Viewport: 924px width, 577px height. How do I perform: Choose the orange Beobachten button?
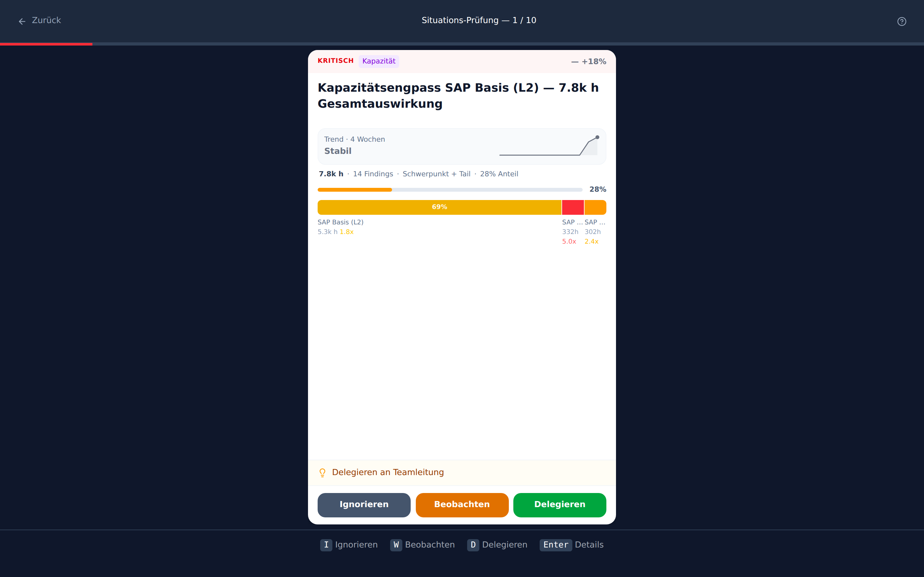pyautogui.click(x=462, y=505)
